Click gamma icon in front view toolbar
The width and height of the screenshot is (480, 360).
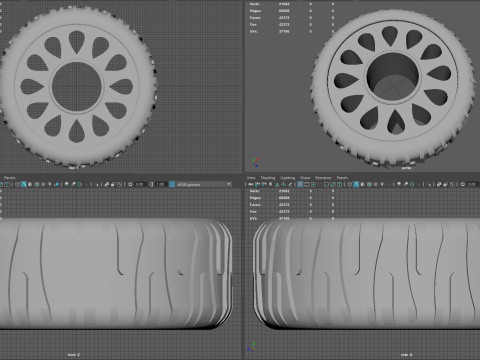click(x=151, y=184)
